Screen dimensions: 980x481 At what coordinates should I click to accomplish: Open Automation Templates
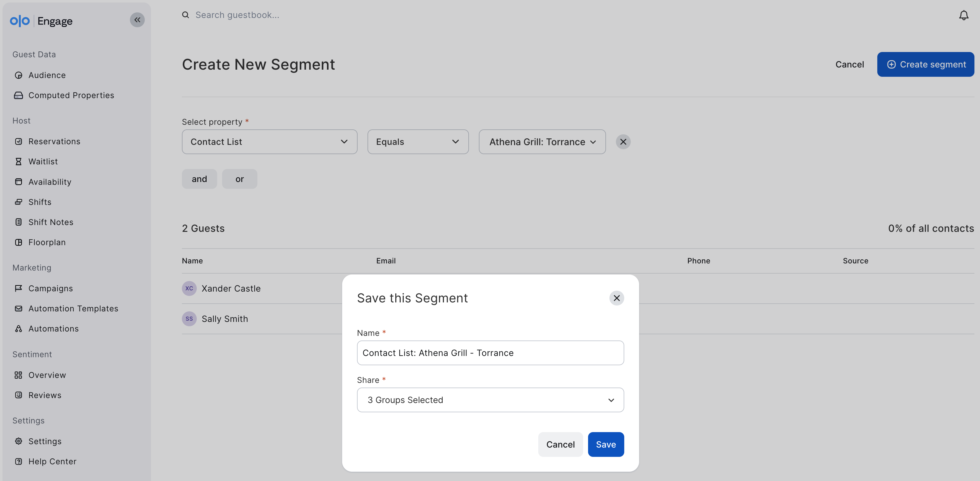point(73,309)
